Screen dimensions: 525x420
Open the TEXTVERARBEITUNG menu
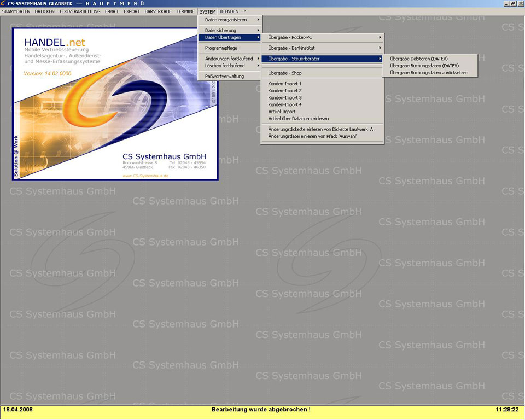(x=80, y=11)
